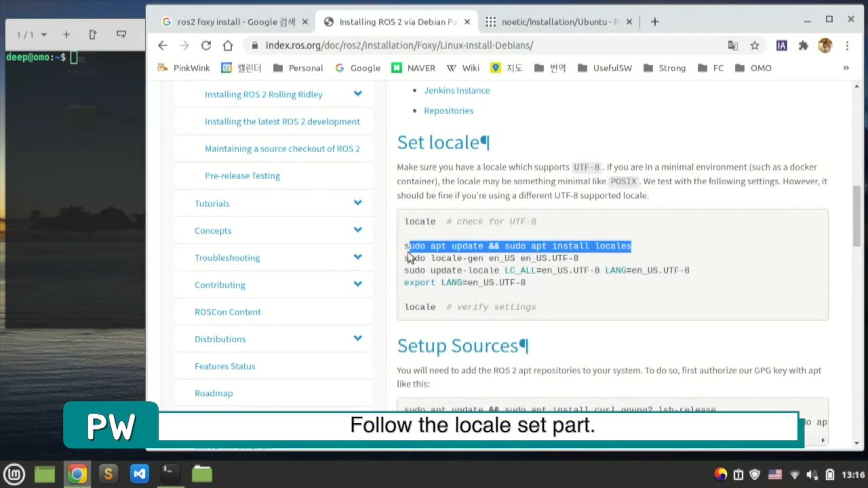
Task: Open the ROSCon Content sidebar link
Action: click(227, 312)
